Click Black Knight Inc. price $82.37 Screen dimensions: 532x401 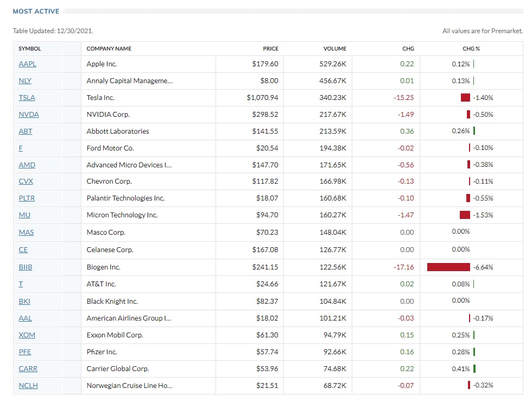point(267,302)
